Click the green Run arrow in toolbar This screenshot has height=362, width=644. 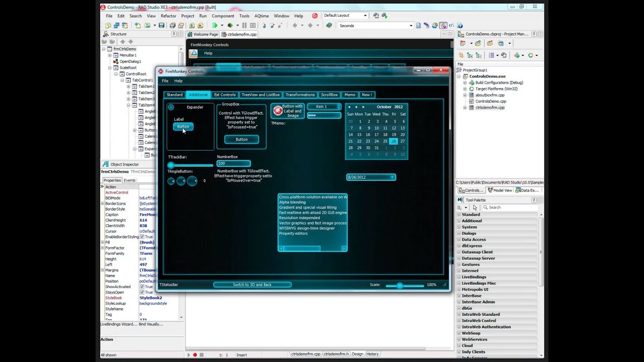pyautogui.click(x=215, y=25)
